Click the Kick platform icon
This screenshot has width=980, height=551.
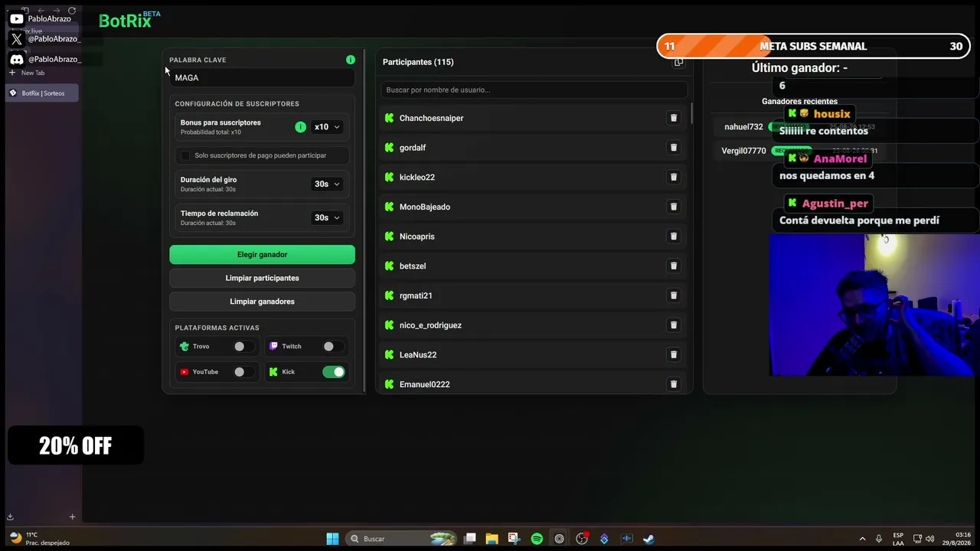(273, 372)
